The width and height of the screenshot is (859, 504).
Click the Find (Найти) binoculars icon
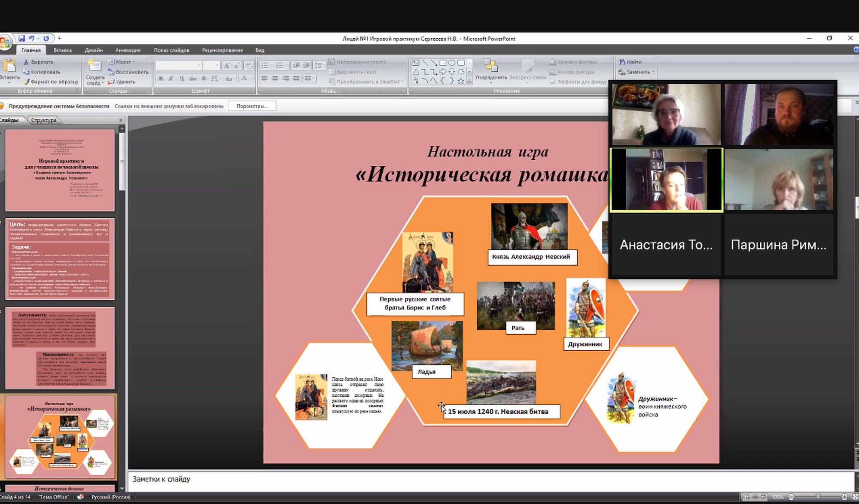pos(621,62)
